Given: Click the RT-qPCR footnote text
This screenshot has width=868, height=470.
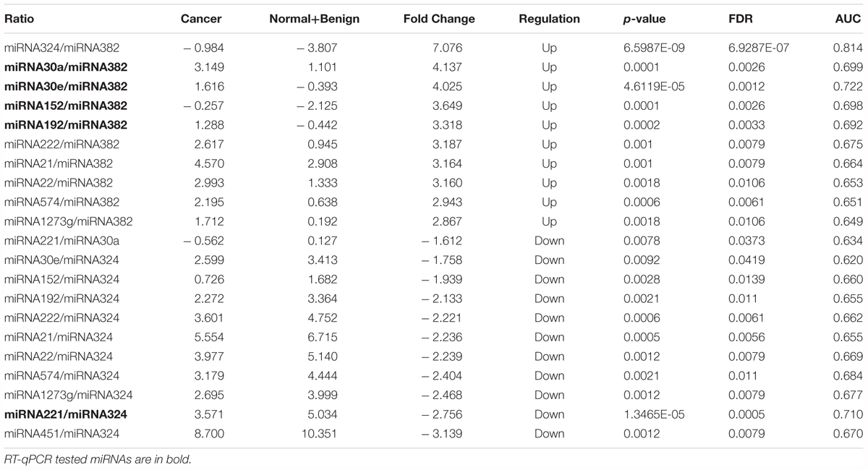Looking at the screenshot, I should [98, 458].
